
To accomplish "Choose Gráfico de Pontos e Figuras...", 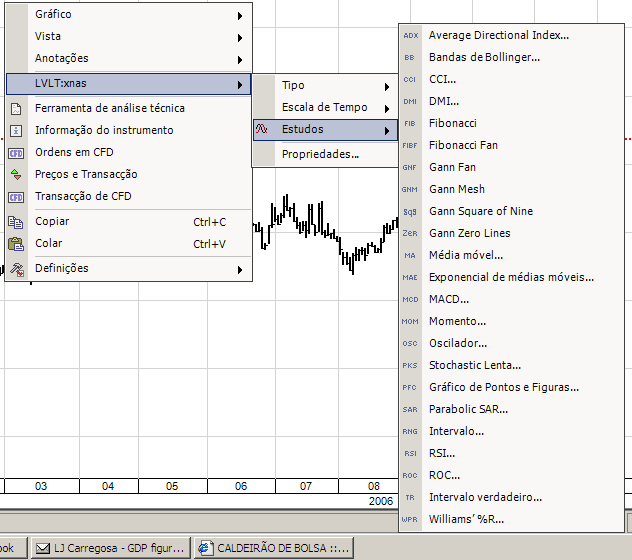I will 511,387.
